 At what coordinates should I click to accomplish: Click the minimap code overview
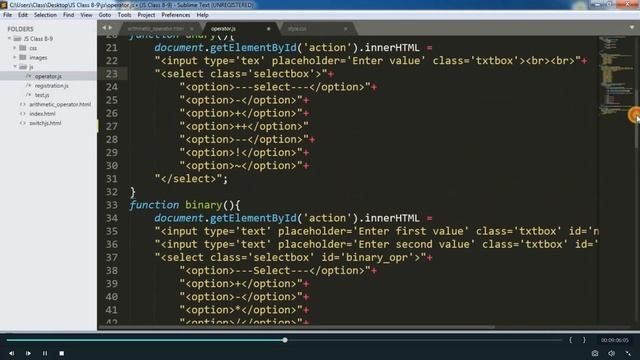click(x=616, y=76)
